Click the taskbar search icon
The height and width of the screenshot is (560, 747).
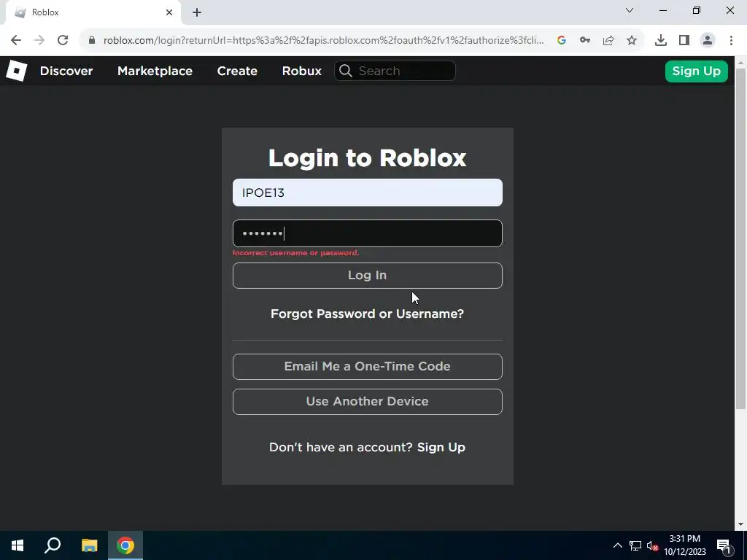(x=53, y=545)
